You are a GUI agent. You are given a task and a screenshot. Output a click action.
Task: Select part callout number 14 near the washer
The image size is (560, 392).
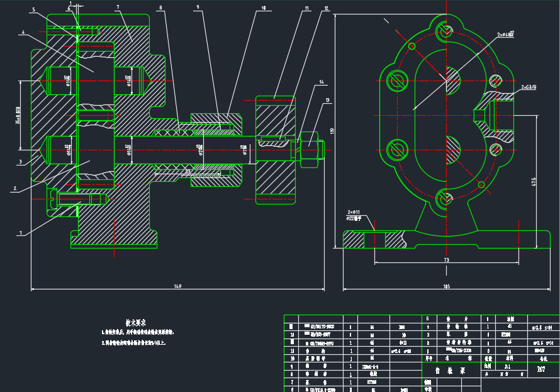tap(322, 82)
